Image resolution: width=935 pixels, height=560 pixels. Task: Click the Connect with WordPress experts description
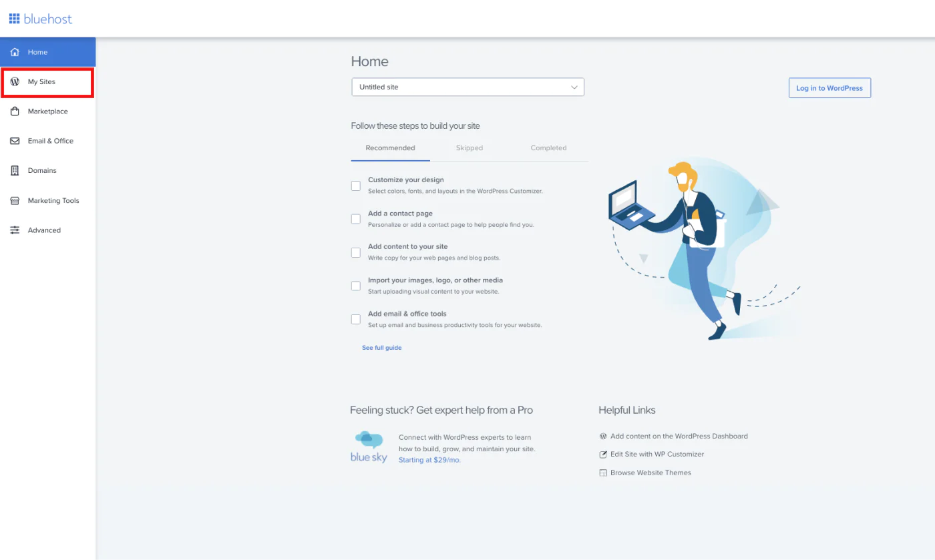[x=467, y=443]
